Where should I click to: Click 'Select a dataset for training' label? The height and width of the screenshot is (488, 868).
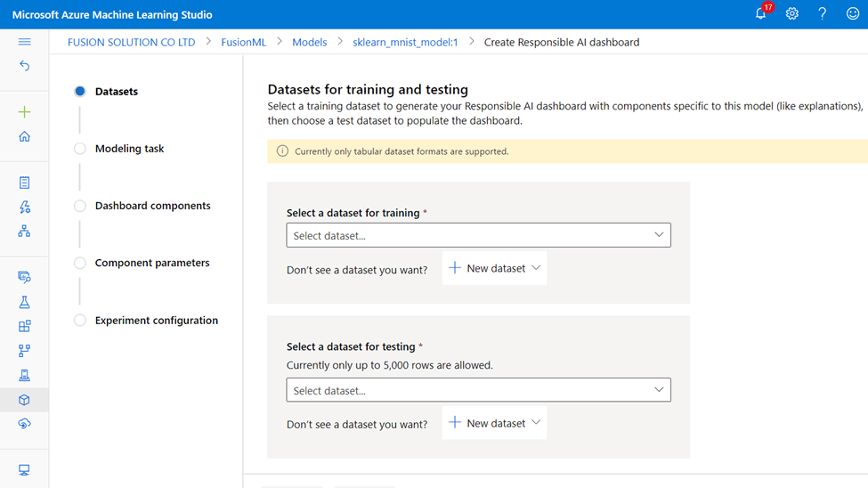(353, 213)
